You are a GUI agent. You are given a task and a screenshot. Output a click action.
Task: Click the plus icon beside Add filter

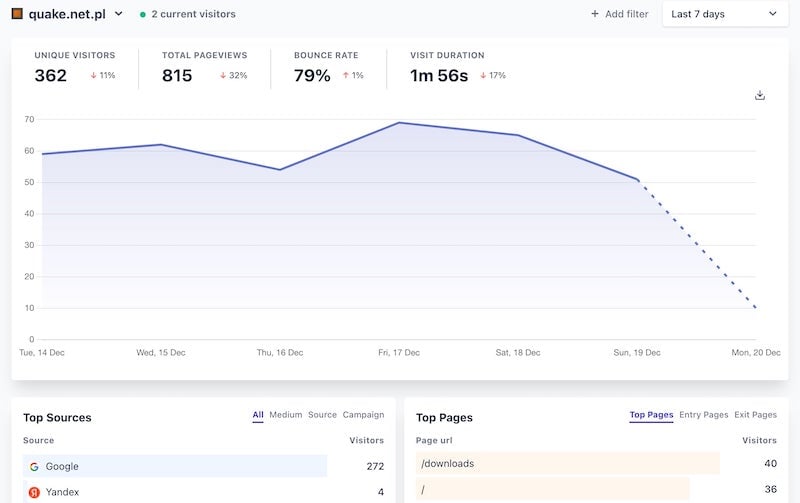point(595,14)
